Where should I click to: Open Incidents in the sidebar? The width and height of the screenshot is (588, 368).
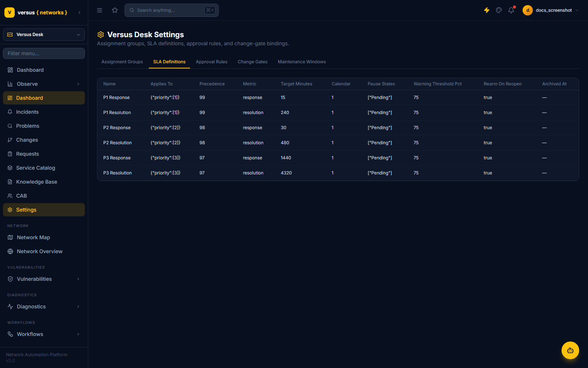pyautogui.click(x=44, y=112)
